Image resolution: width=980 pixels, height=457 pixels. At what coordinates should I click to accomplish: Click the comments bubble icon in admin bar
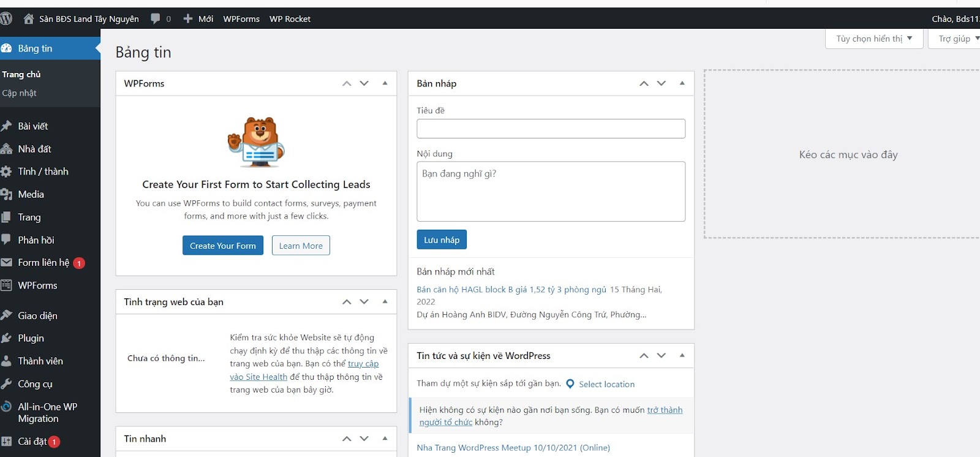(156, 18)
